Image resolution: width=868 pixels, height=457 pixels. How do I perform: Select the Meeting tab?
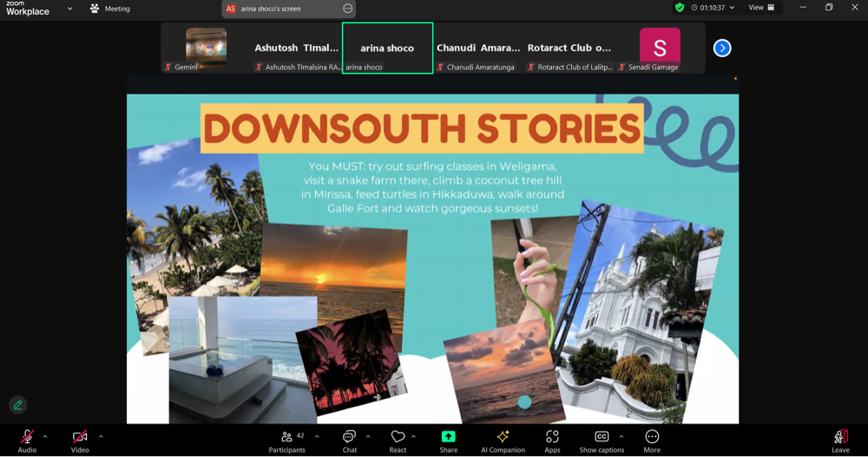click(110, 9)
